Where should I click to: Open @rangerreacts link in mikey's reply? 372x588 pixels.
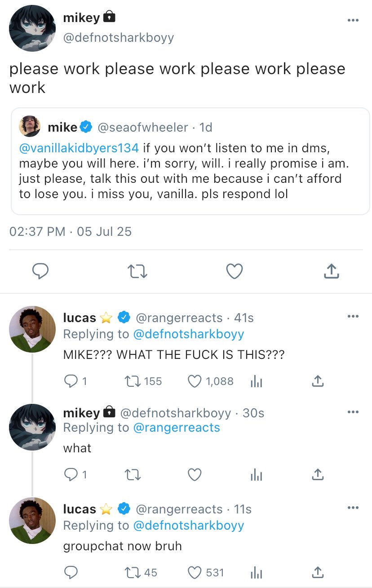pyautogui.click(x=177, y=427)
